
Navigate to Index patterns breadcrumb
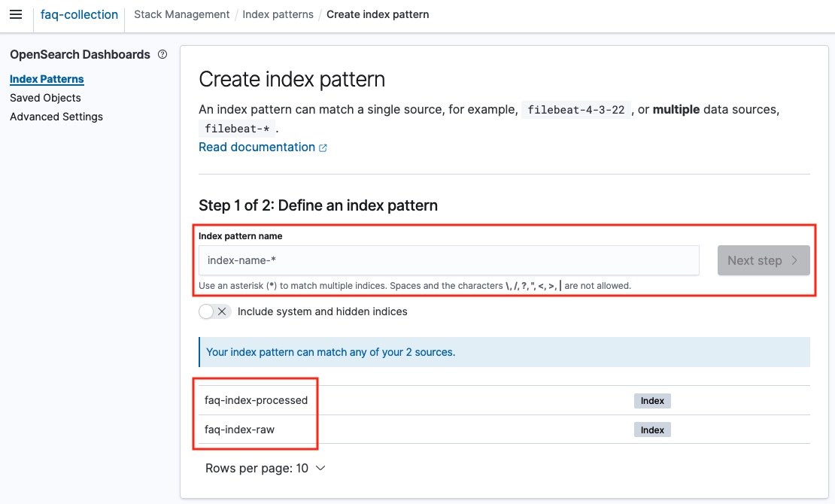point(278,14)
